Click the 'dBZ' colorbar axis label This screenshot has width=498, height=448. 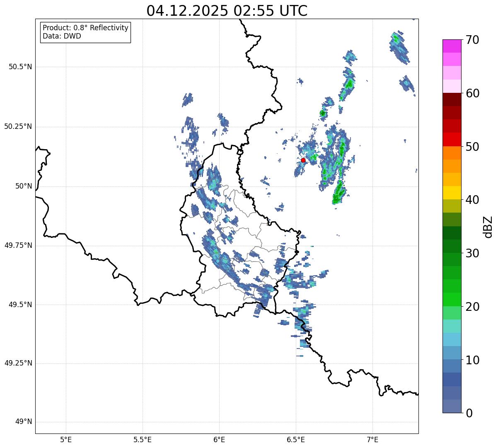click(x=488, y=226)
